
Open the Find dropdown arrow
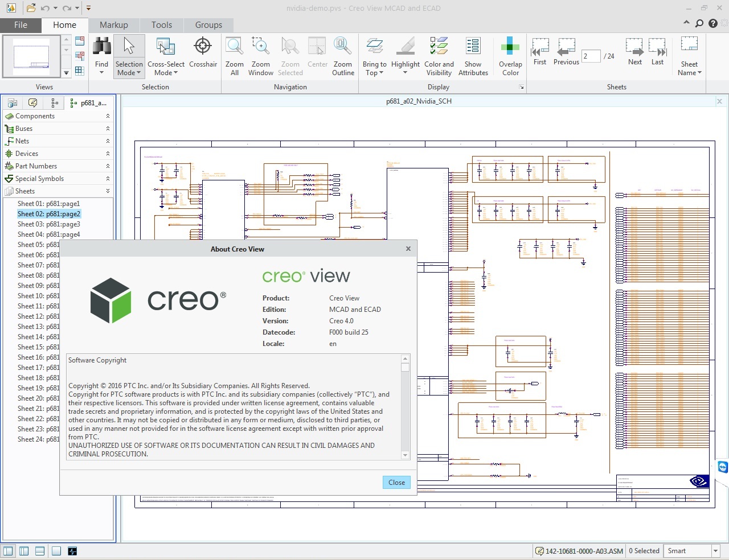(101, 72)
